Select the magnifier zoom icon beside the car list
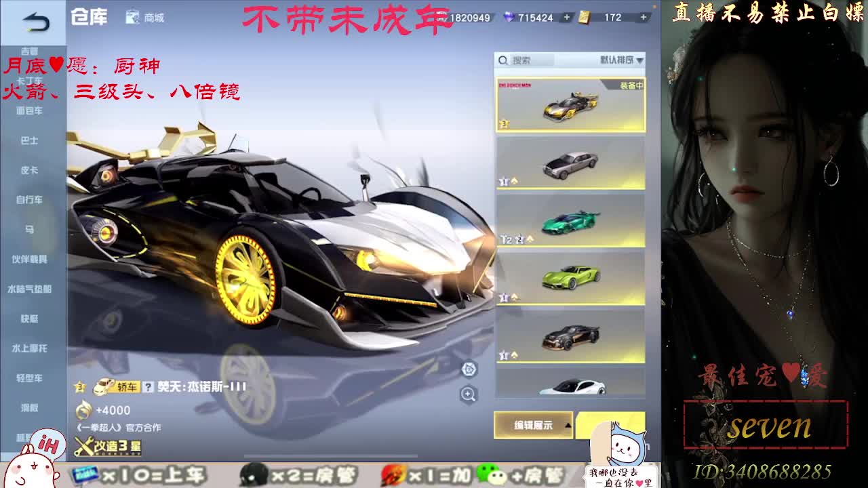Image resolution: width=868 pixels, height=488 pixels. 469,395
